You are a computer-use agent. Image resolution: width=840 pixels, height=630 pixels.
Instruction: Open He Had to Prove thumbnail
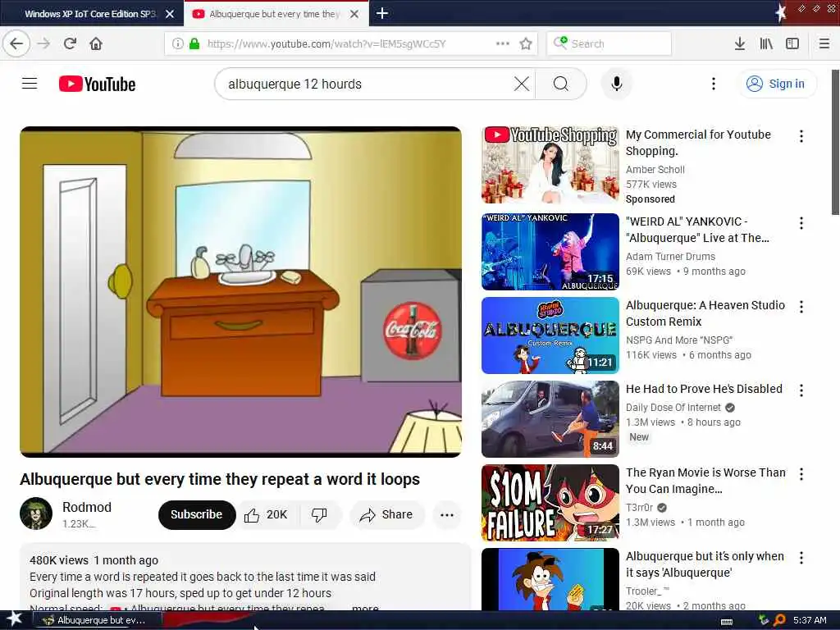tap(550, 419)
